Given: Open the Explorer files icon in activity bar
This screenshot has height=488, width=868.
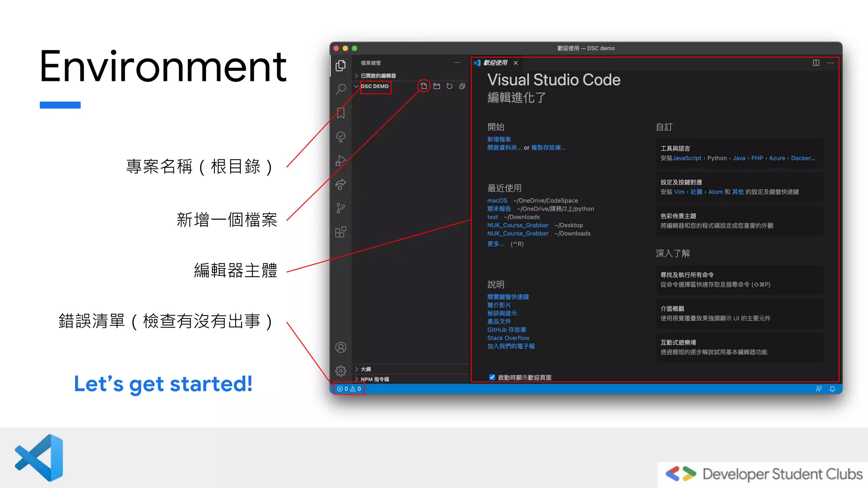Looking at the screenshot, I should pos(341,66).
